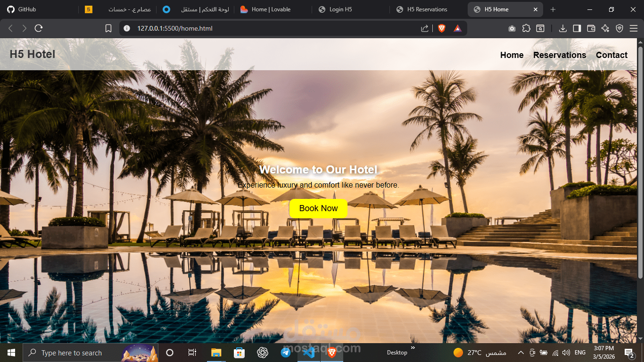644x362 pixels.
Task: Show hidden system tray icons arrow
Action: coord(520,353)
